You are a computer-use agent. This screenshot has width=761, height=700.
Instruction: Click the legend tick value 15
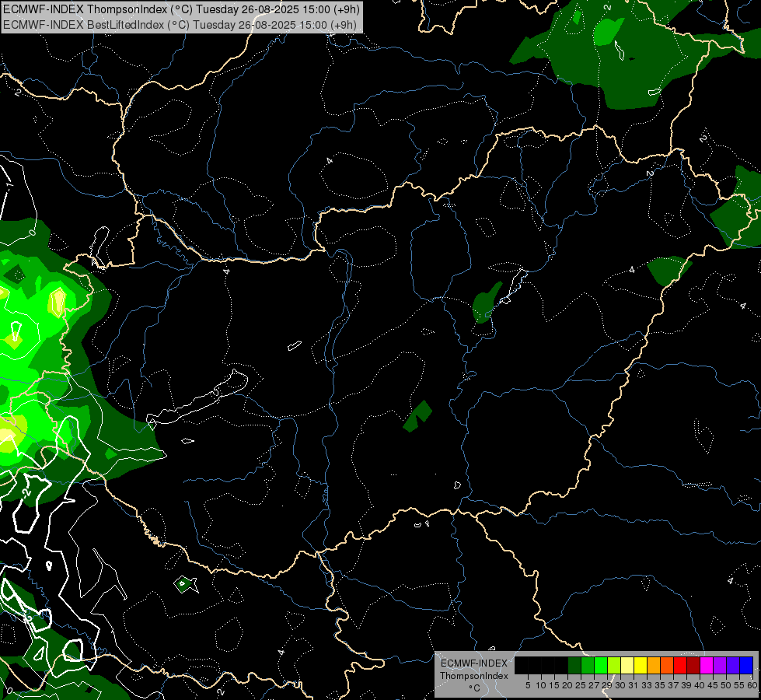(x=554, y=685)
